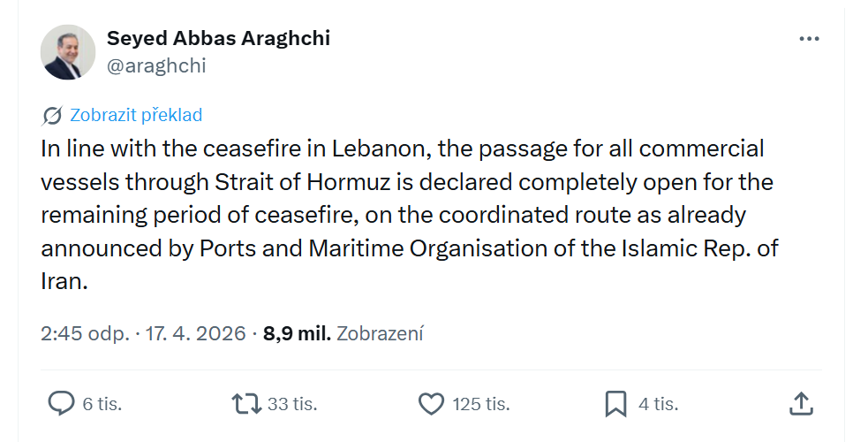
Task: Click the 2:45 odp. post time
Action: [x=84, y=333]
